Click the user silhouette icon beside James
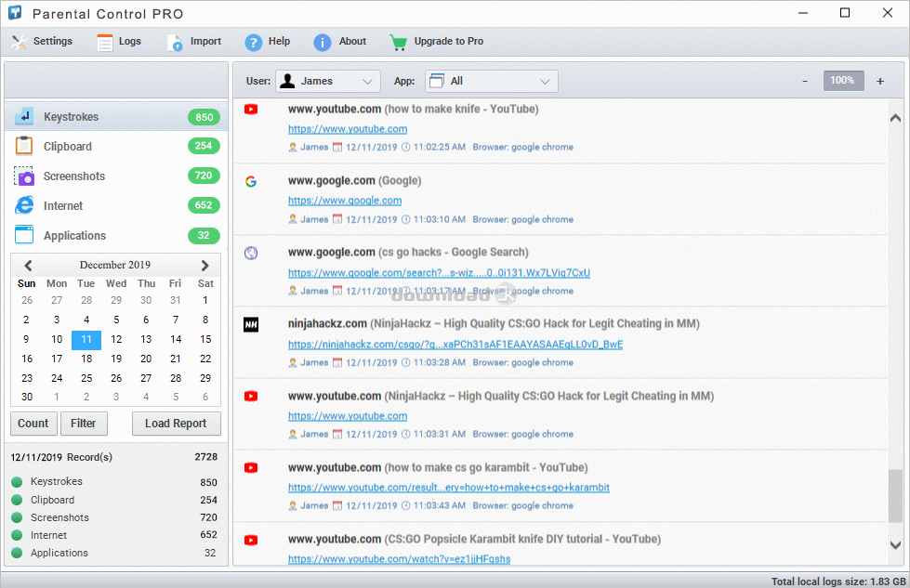910x588 pixels. (x=286, y=81)
